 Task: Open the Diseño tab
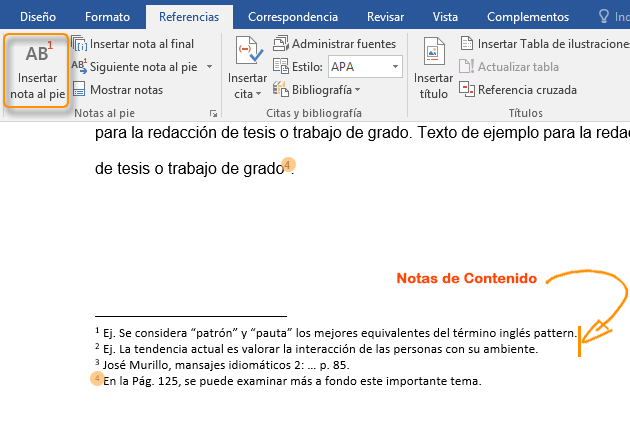coord(38,17)
